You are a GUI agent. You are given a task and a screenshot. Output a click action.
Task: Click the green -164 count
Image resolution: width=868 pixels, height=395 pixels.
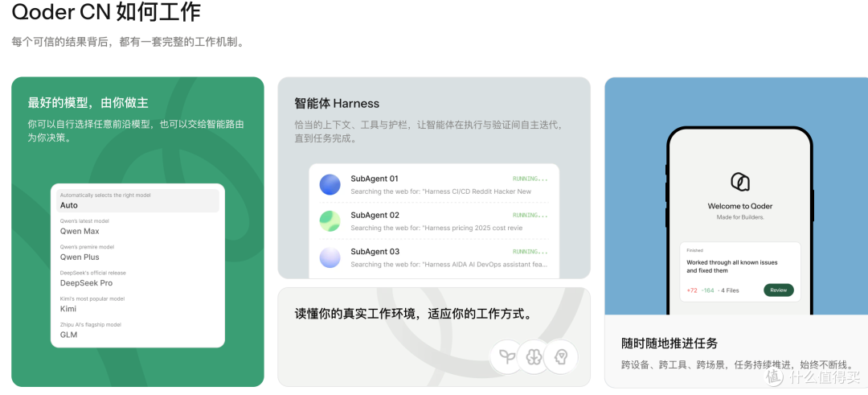(707, 290)
